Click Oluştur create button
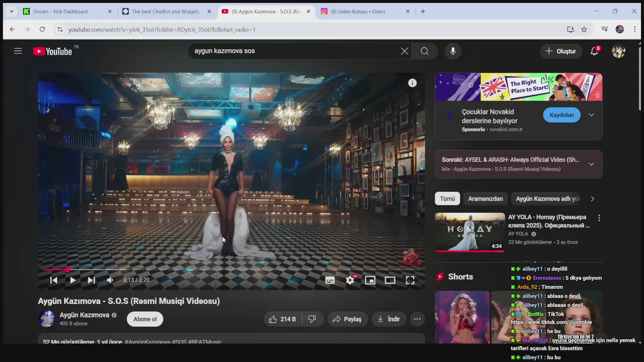 [560, 51]
